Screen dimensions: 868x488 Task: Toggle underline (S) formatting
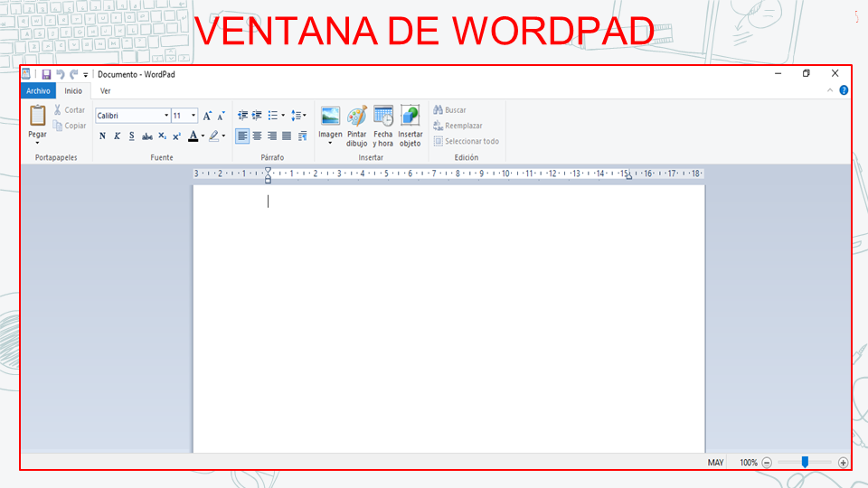[x=132, y=136]
